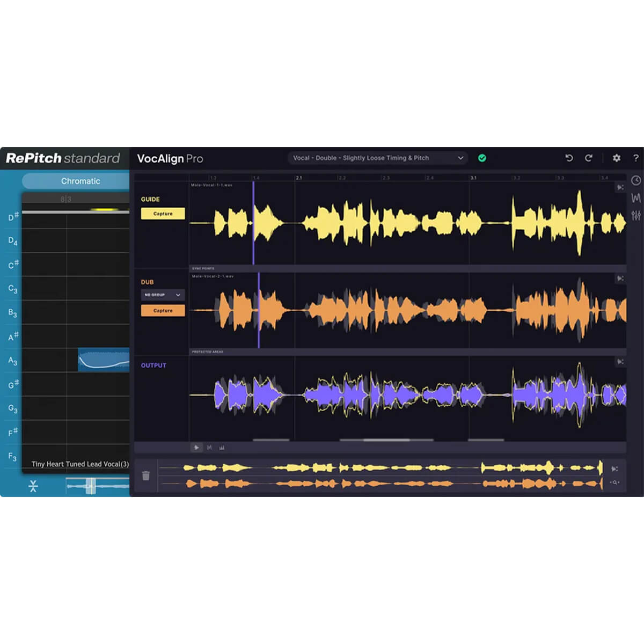The height and width of the screenshot is (644, 644).
Task: Click the yellow GUIDE Capture button
Action: [163, 214]
